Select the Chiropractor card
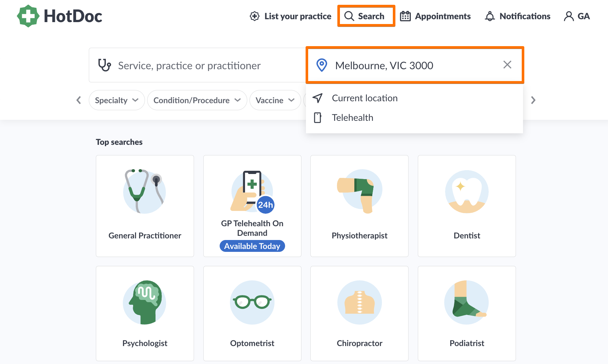 (359, 313)
